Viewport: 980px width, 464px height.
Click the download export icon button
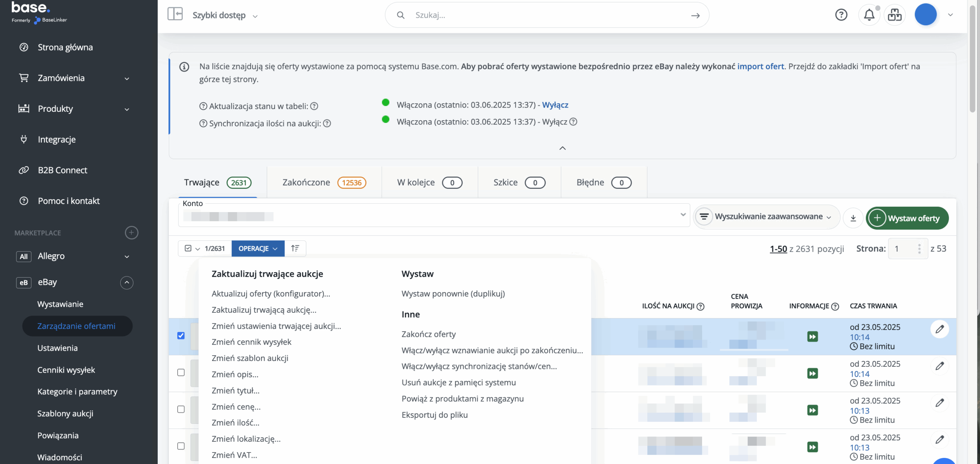pos(853,218)
